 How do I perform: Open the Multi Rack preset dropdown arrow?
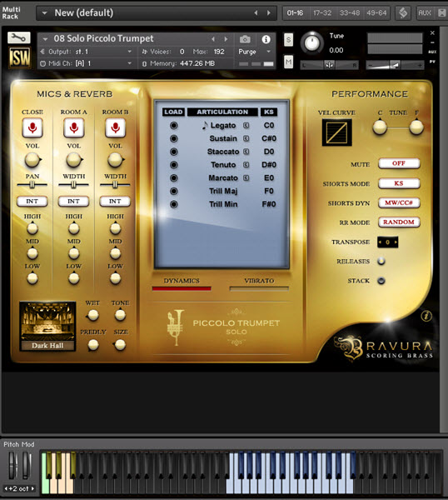[x=45, y=13]
